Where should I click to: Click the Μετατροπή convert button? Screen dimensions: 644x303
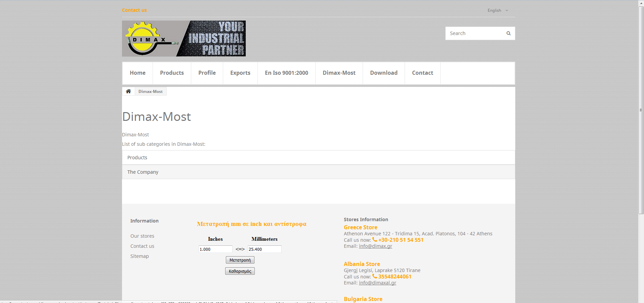tap(240, 260)
